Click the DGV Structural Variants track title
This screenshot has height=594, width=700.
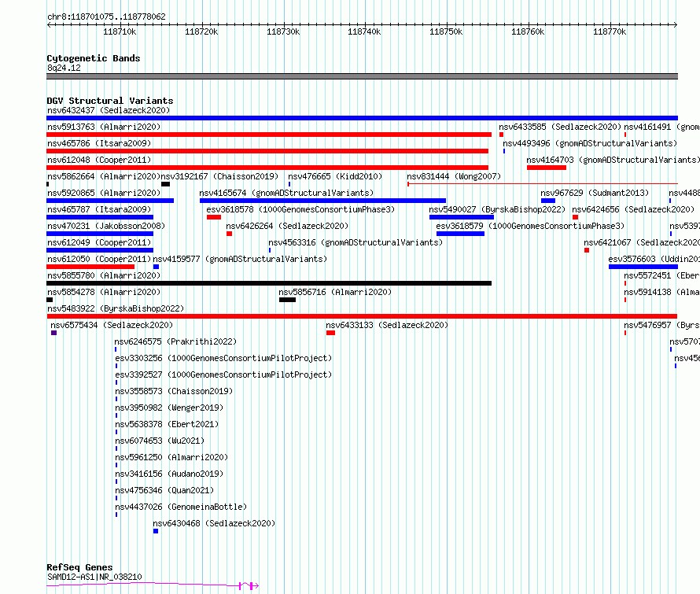tap(110, 101)
